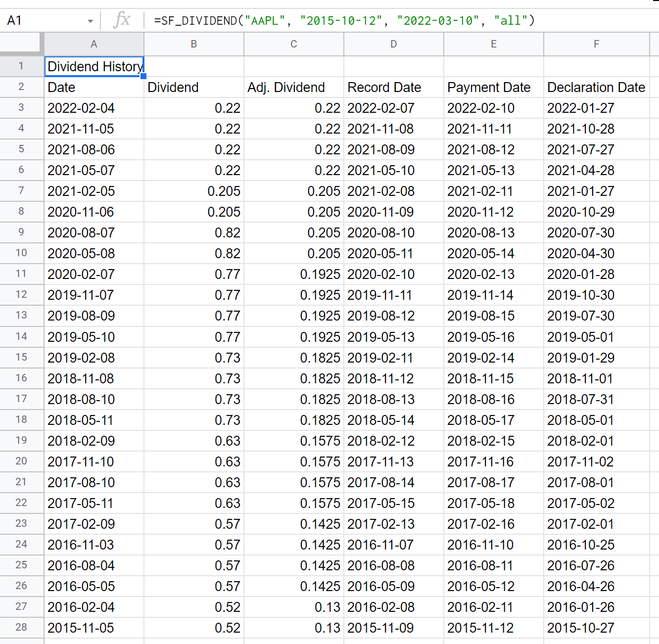Select date cell 2021-11-05
This screenshot has height=644, width=659.
point(94,129)
